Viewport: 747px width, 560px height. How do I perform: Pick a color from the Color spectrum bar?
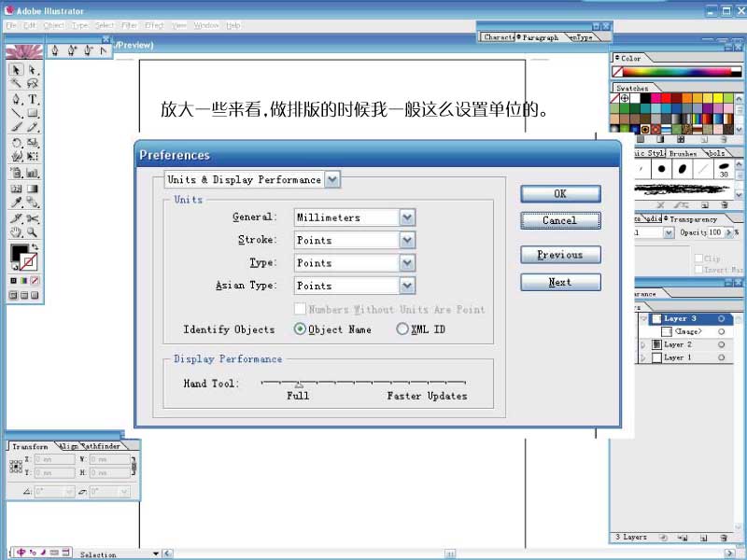676,72
